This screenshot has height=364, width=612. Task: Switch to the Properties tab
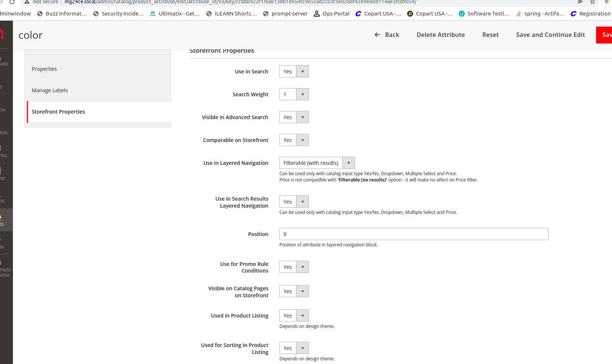point(44,69)
